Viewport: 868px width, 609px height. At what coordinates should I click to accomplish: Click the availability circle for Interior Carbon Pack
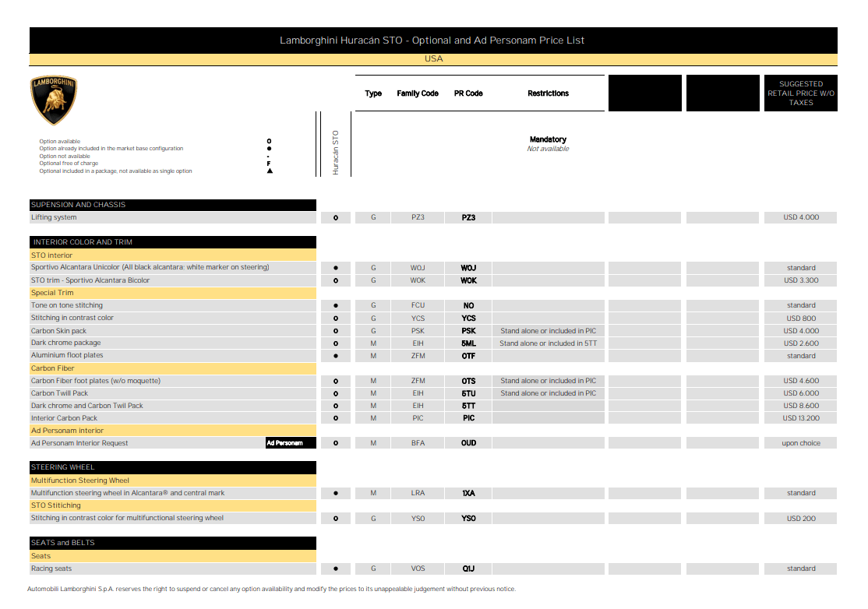click(x=336, y=418)
